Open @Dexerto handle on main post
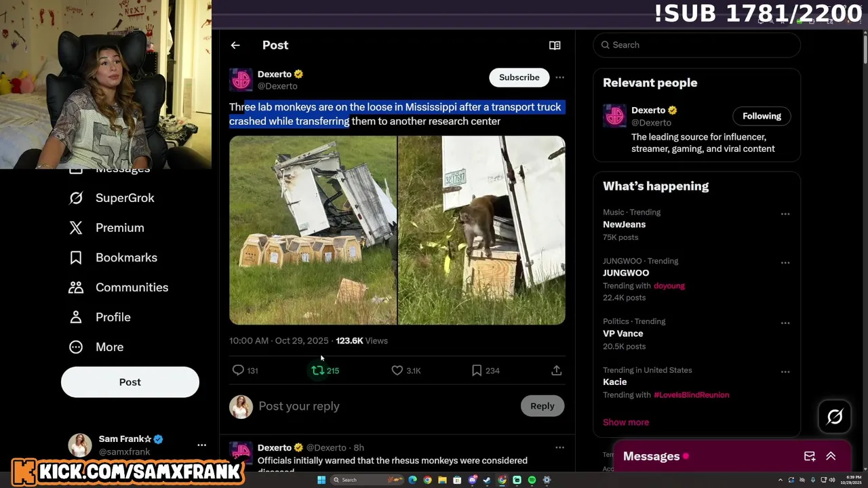868x488 pixels. pyautogui.click(x=277, y=86)
